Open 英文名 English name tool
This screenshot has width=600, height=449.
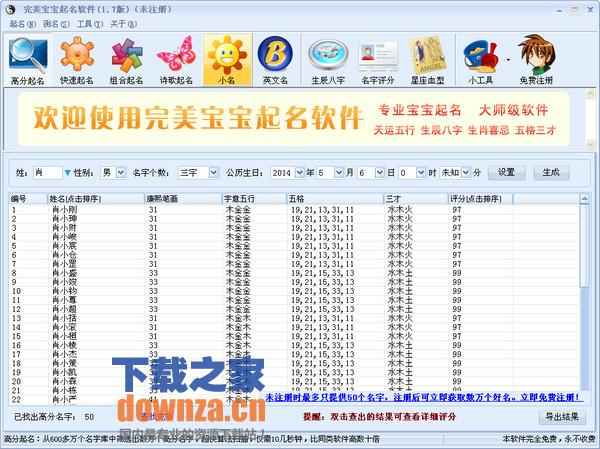coord(275,60)
